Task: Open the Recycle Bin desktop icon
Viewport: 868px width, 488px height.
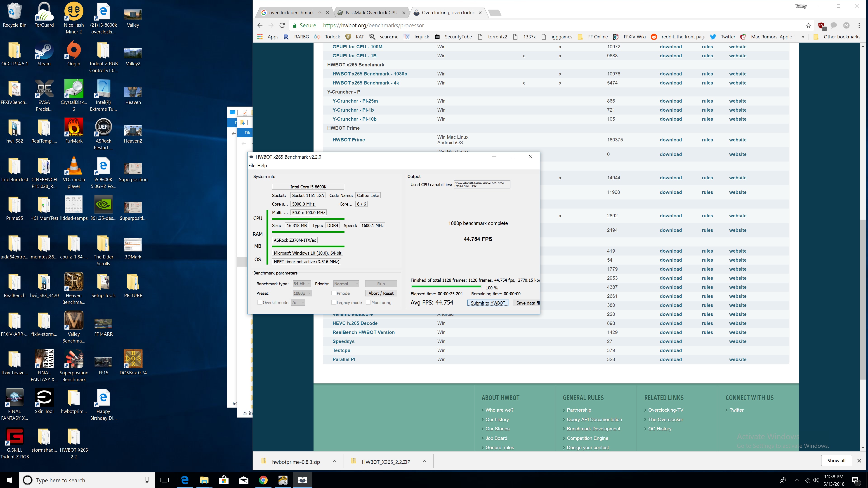Action: coord(14,15)
